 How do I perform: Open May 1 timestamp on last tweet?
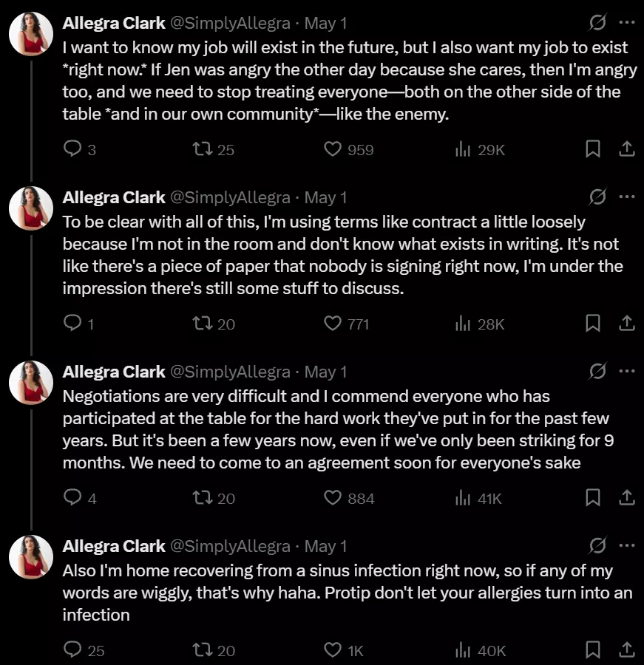coord(325,546)
